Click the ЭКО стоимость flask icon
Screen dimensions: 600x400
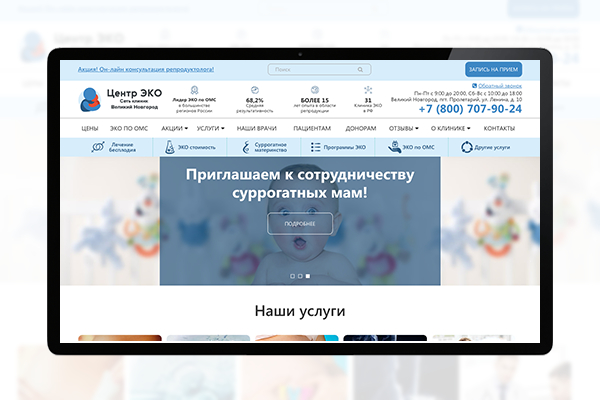click(170, 147)
